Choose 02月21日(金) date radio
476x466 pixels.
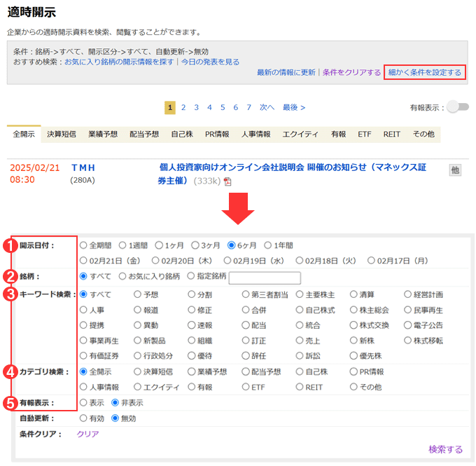(83, 261)
